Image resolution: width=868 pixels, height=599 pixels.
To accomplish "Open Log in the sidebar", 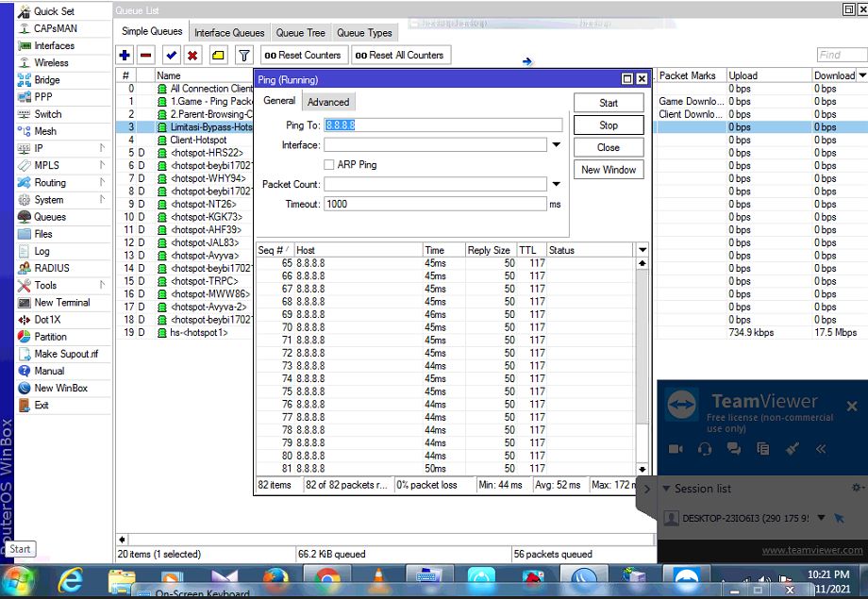I will click(42, 251).
